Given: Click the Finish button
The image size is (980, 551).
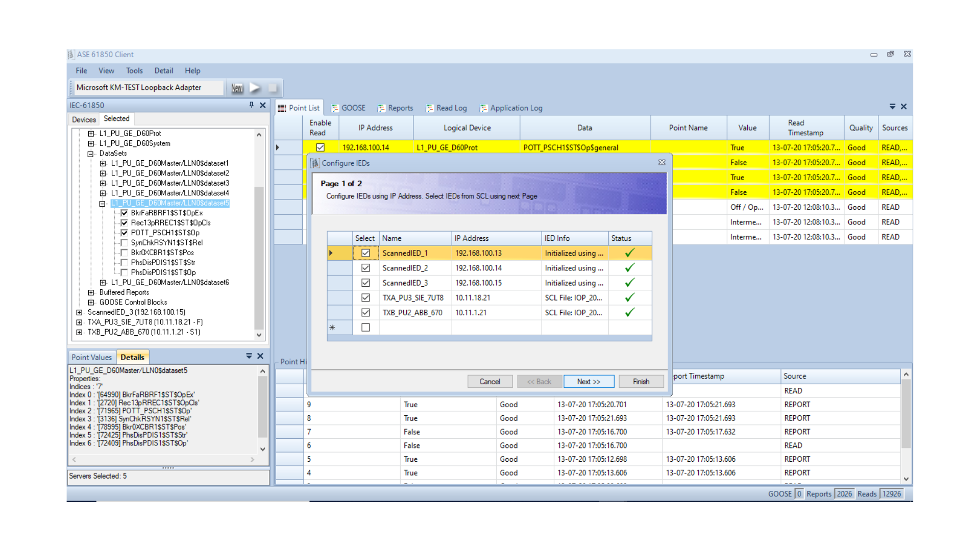Looking at the screenshot, I should (641, 382).
